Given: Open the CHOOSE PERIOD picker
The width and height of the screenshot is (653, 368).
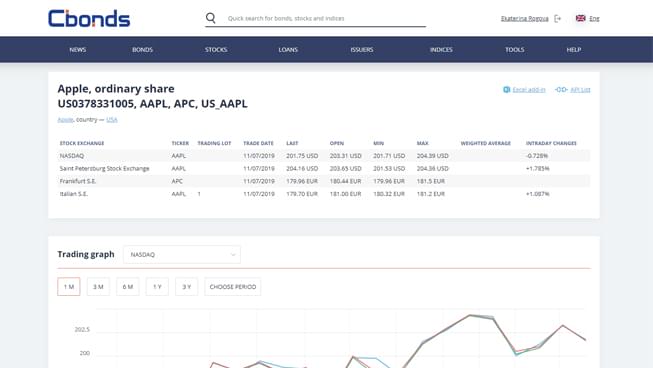Looking at the screenshot, I should coord(233,287).
